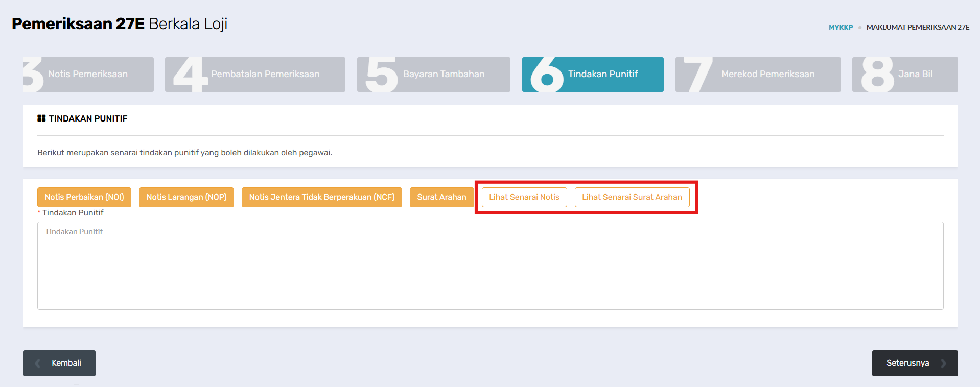Click the grid icon beside TINDAKAN PUNITIF heading
This screenshot has width=980, height=387.
coord(41,118)
